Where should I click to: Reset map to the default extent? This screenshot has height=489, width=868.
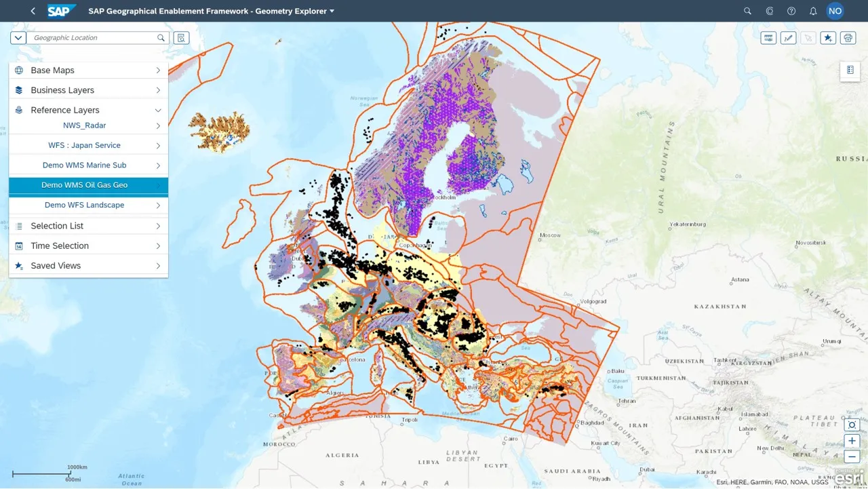point(852,425)
